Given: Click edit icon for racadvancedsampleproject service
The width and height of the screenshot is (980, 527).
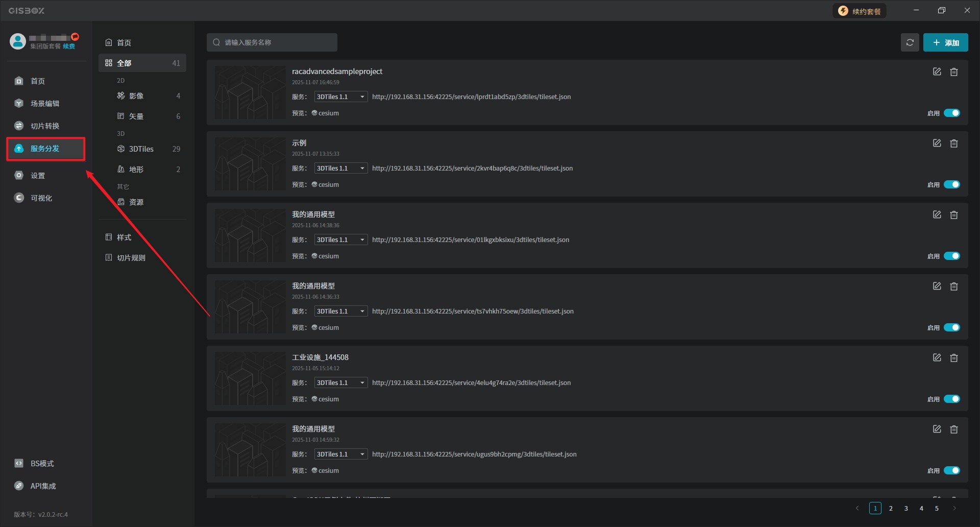Looking at the screenshot, I should click(x=937, y=72).
